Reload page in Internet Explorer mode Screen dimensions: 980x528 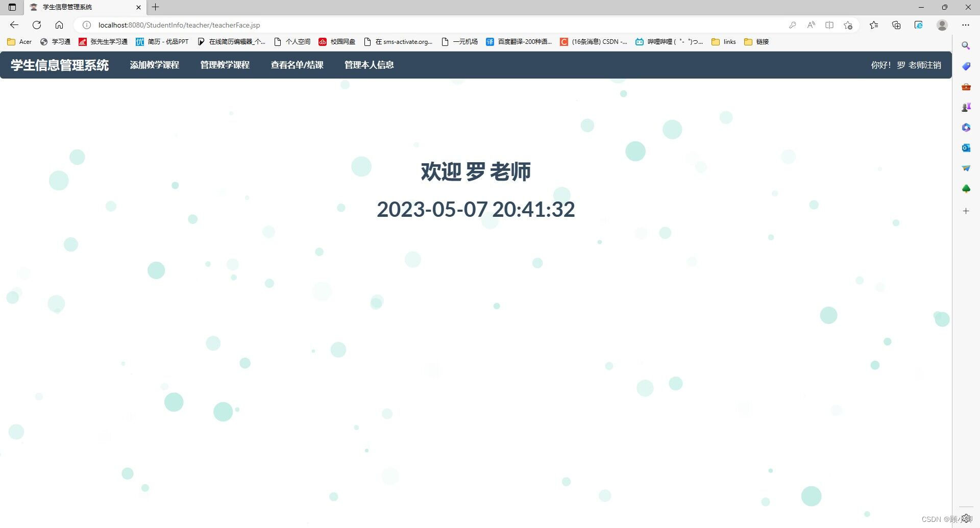[919, 24]
